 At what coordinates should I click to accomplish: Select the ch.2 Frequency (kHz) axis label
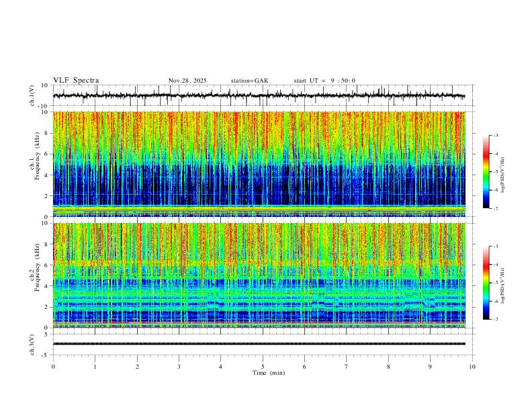[x=35, y=267]
